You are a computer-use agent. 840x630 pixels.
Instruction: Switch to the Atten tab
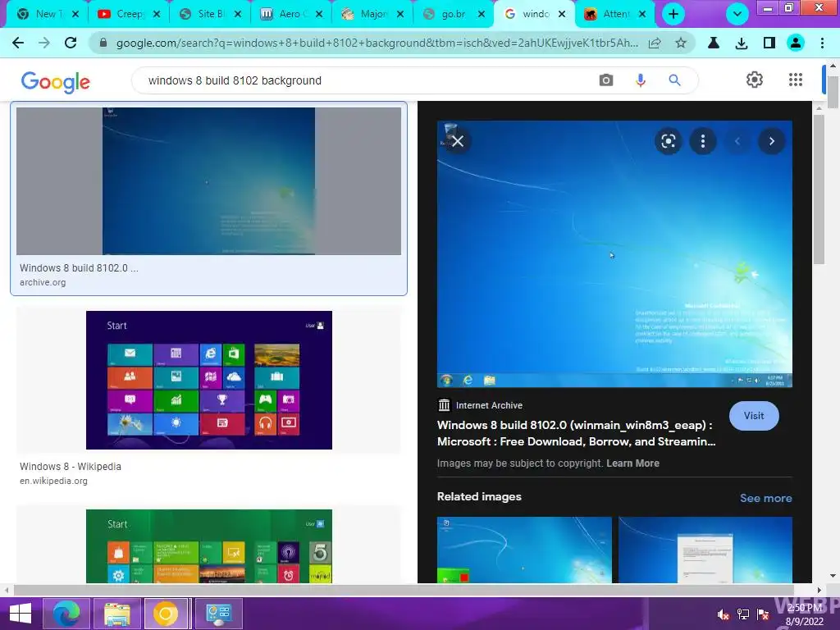click(x=614, y=14)
